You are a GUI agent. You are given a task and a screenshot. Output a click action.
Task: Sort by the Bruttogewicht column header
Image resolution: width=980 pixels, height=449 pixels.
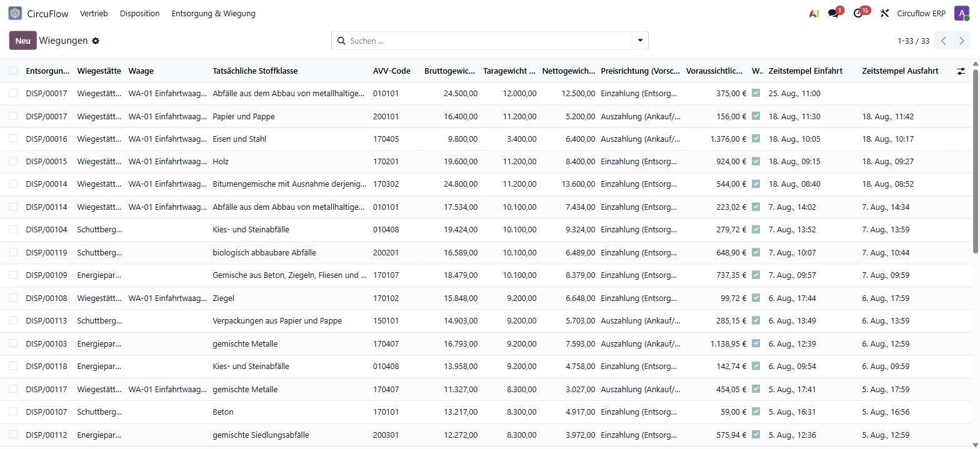[449, 71]
